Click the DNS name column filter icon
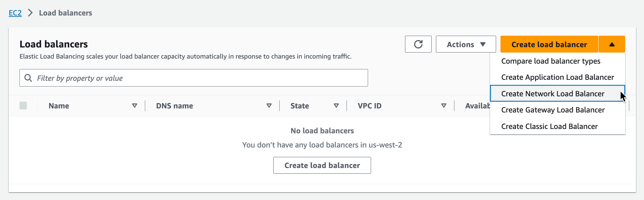Image resolution: width=644 pixels, height=200 pixels. [269, 105]
